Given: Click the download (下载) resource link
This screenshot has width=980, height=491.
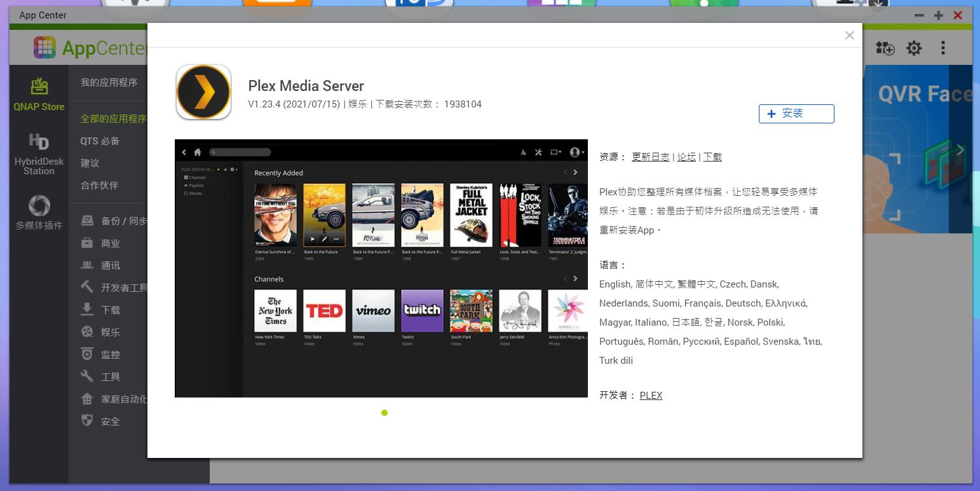Looking at the screenshot, I should [712, 157].
